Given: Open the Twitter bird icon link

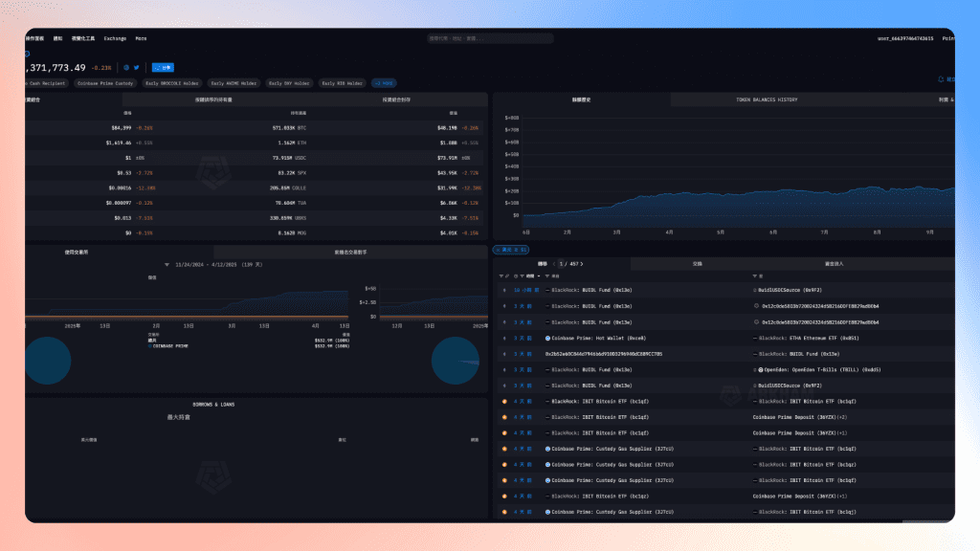Looking at the screenshot, I should point(136,68).
